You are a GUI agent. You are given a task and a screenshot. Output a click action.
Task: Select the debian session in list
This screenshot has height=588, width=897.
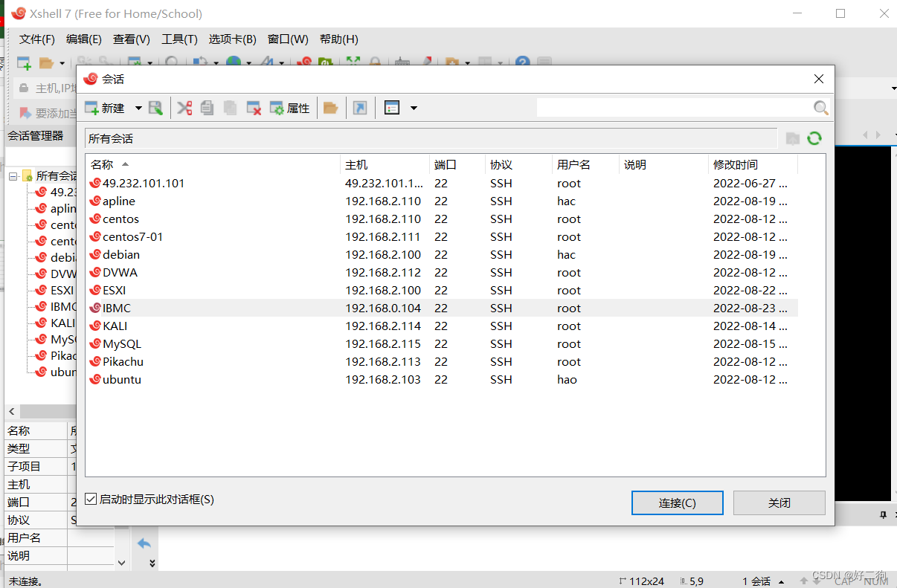442,254
